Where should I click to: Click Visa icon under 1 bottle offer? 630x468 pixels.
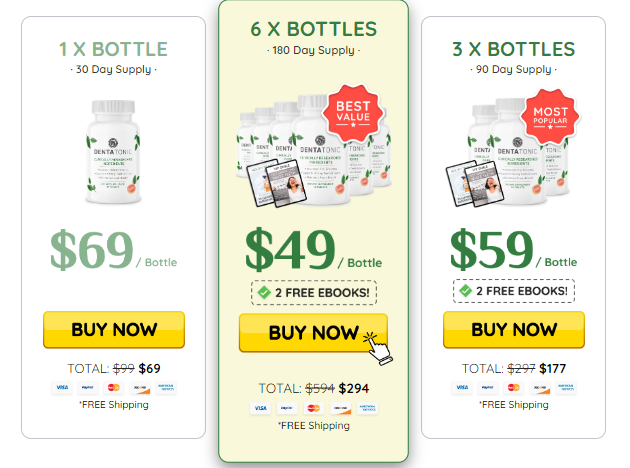coord(62,388)
